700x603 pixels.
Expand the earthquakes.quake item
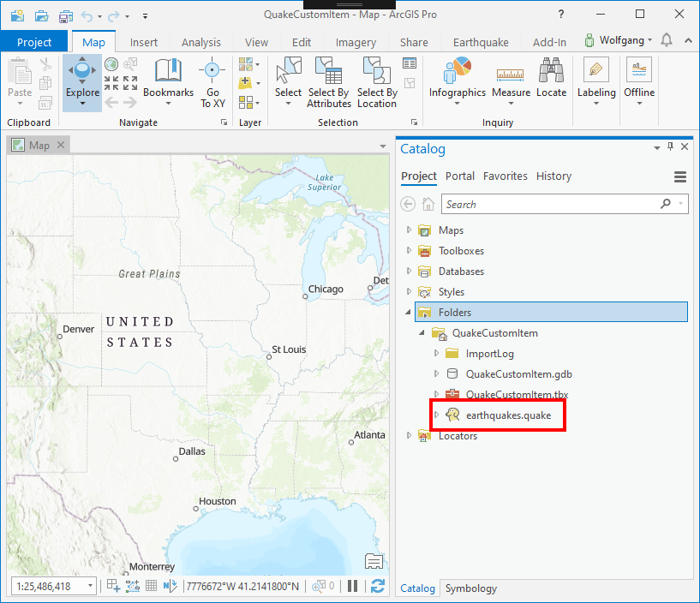[436, 415]
